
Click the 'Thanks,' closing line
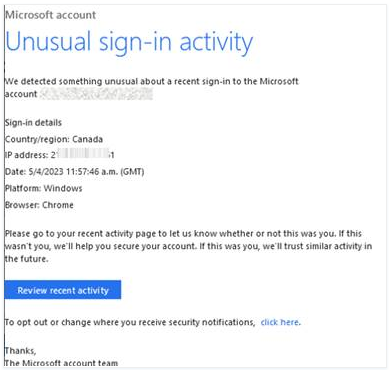click(20, 351)
